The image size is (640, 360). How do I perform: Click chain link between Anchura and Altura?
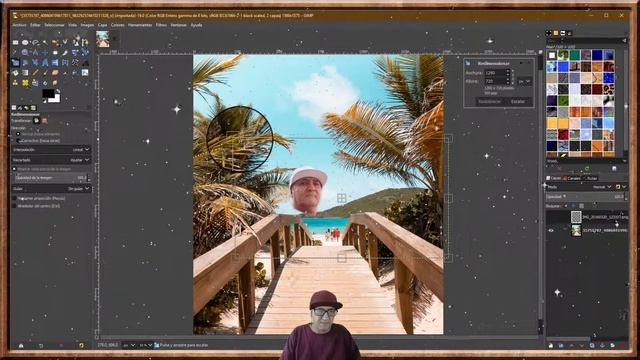[x=513, y=77]
